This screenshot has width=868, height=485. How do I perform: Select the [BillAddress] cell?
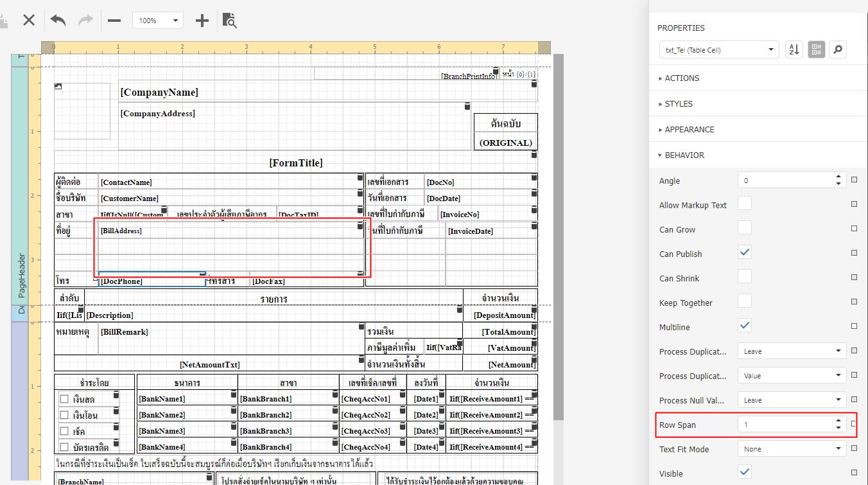click(x=231, y=231)
